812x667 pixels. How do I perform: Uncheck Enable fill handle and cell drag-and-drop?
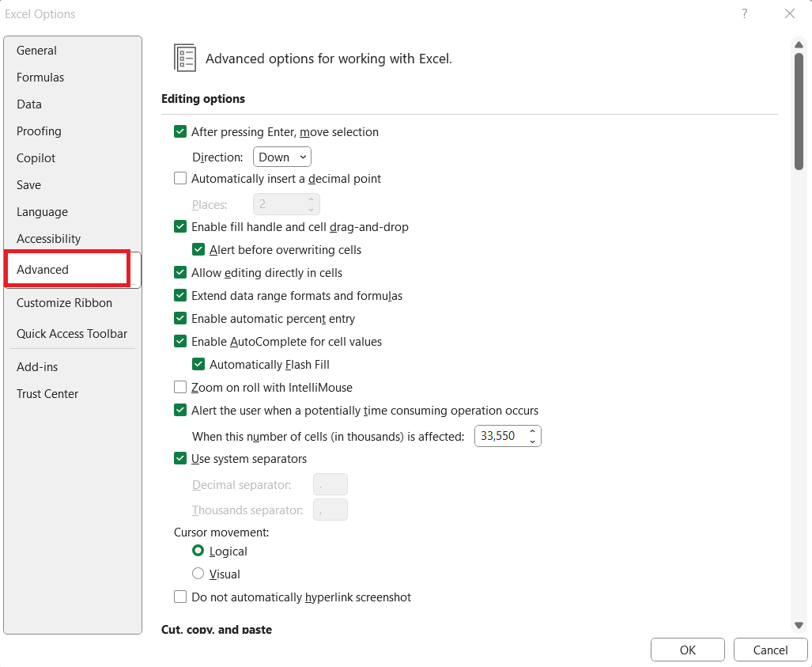click(x=180, y=226)
